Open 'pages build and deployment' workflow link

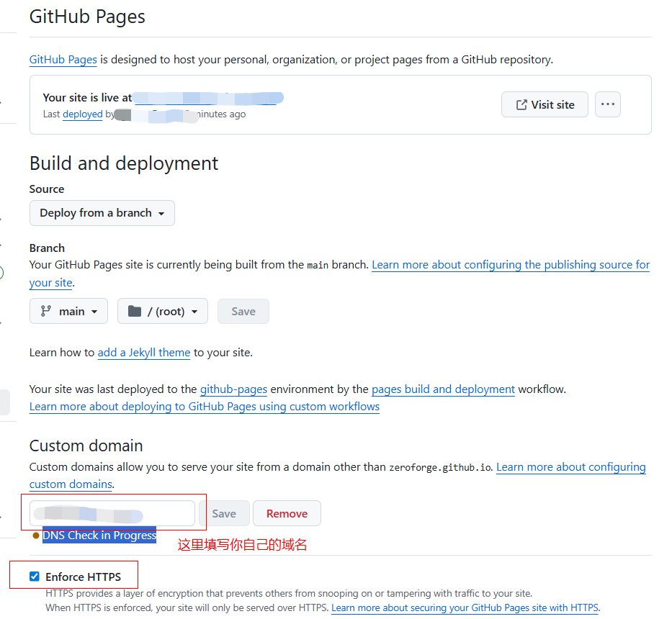point(443,389)
